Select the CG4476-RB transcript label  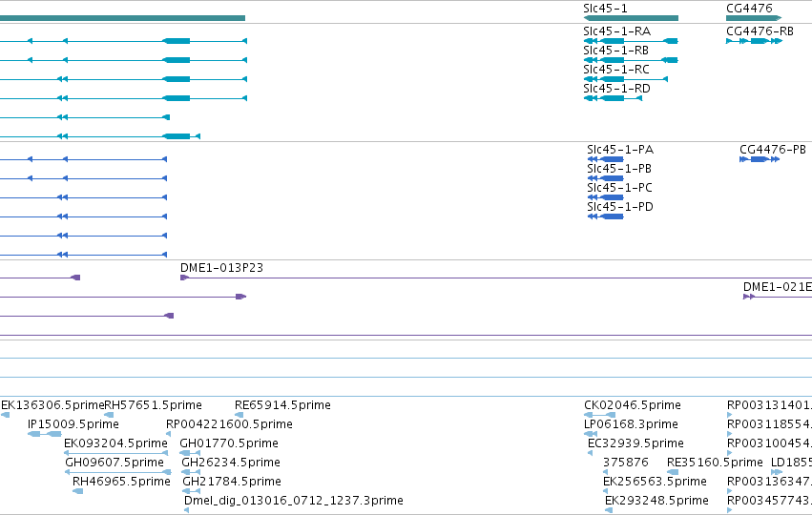[760, 31]
